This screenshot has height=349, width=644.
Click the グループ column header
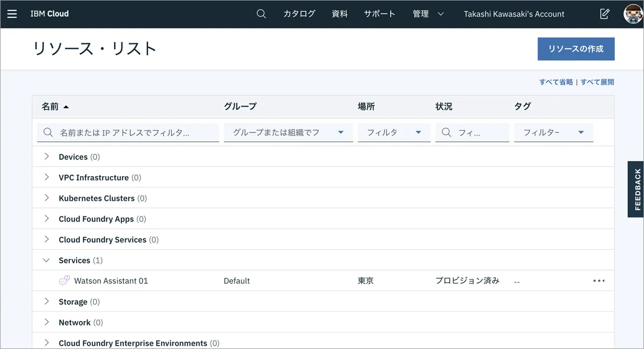click(240, 107)
